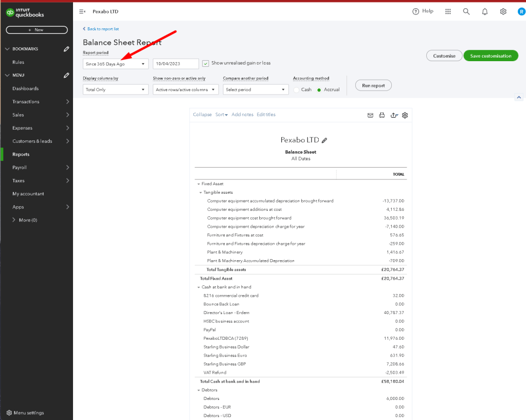Click the report date field 10/04/2023
The width and height of the screenshot is (526, 420).
click(x=176, y=64)
